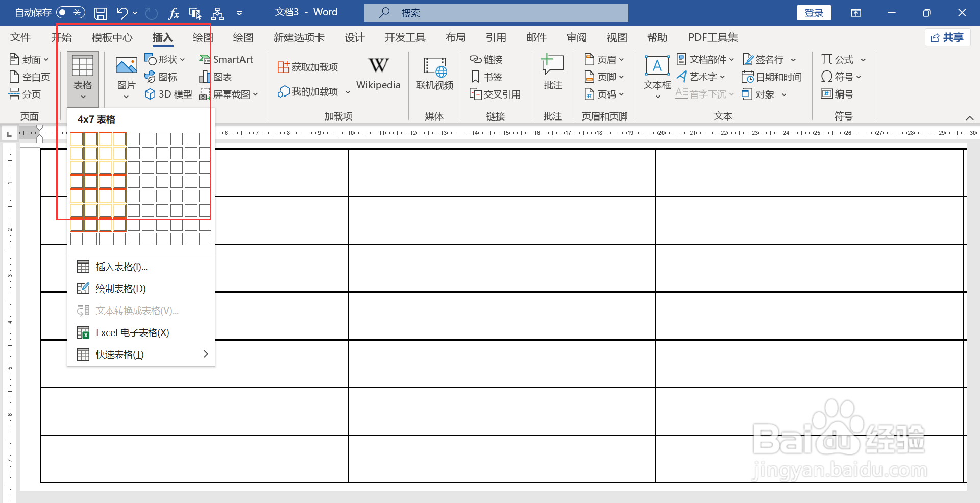Toggle the AutoSave switch

coord(70,12)
